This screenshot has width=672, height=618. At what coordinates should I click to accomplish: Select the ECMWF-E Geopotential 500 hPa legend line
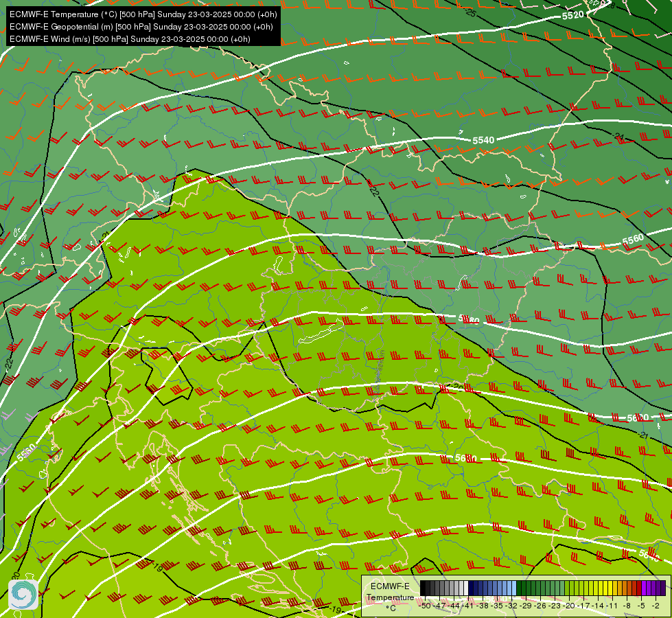coord(141,27)
